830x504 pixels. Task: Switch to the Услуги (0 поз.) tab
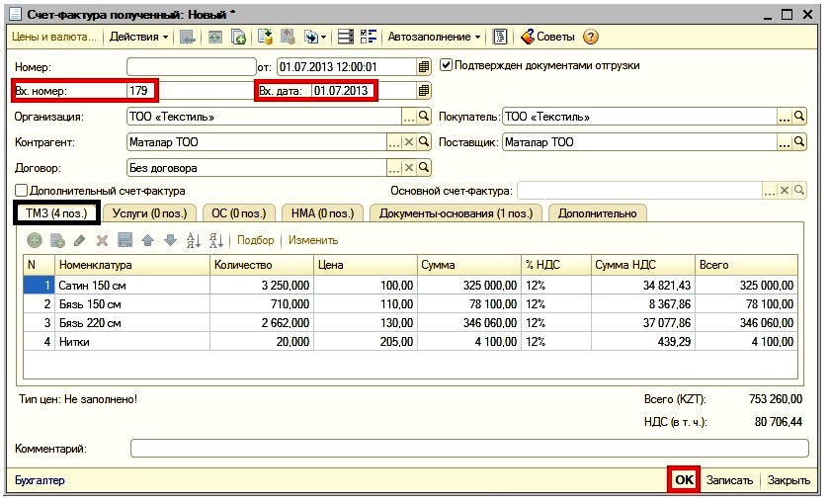pos(151,212)
